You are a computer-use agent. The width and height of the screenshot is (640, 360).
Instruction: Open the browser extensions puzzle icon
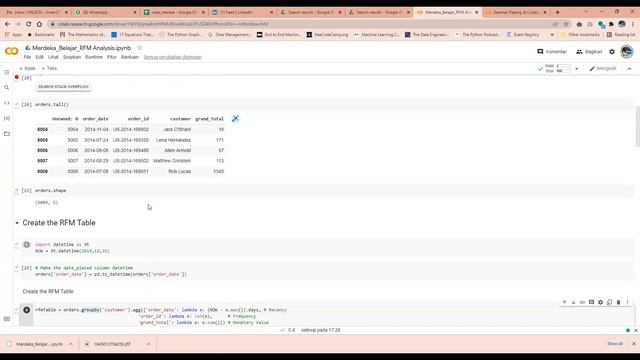pyautogui.click(x=611, y=24)
